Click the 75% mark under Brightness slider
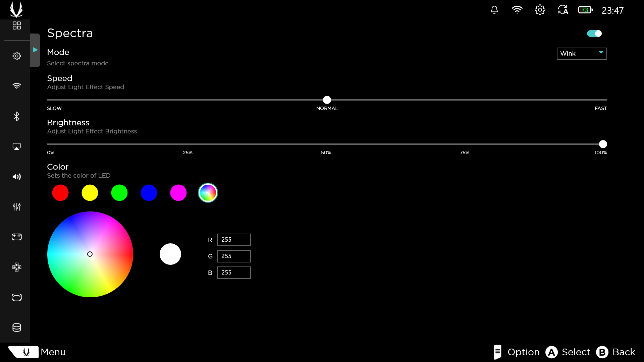 coord(465,153)
